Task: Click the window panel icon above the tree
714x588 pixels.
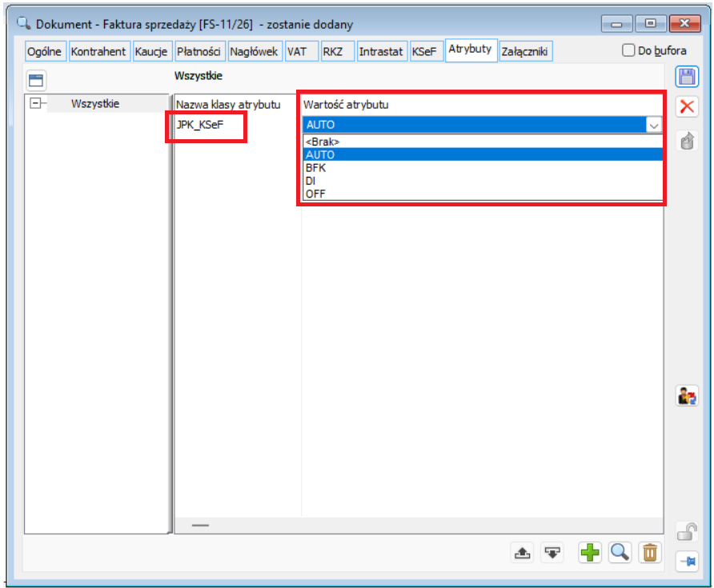Action: [36, 81]
